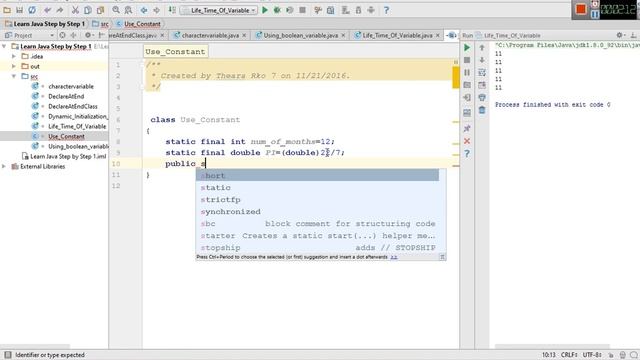Select Life_Time_Of_Variable in project tree
This screenshot has height=360, width=640.
[x=77, y=127]
